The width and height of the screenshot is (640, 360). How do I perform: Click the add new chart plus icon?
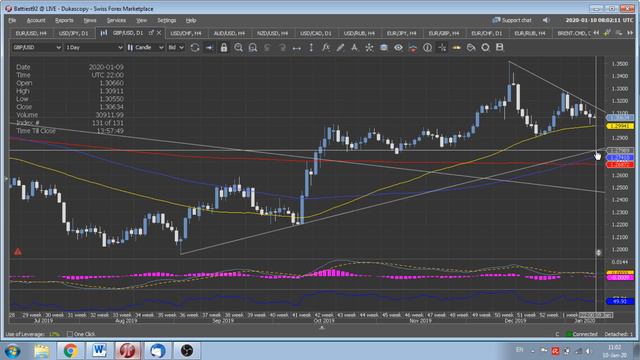(x=607, y=33)
